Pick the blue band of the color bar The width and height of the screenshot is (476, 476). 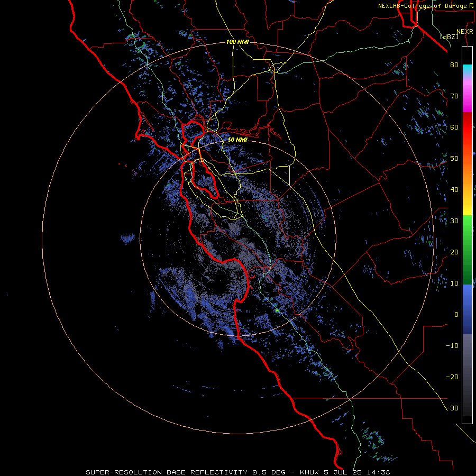(467, 309)
